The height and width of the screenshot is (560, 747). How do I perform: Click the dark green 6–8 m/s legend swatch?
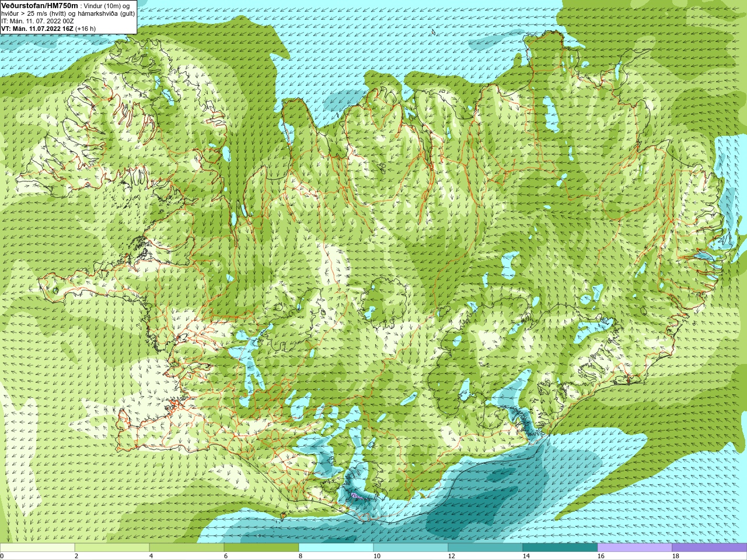(261, 548)
